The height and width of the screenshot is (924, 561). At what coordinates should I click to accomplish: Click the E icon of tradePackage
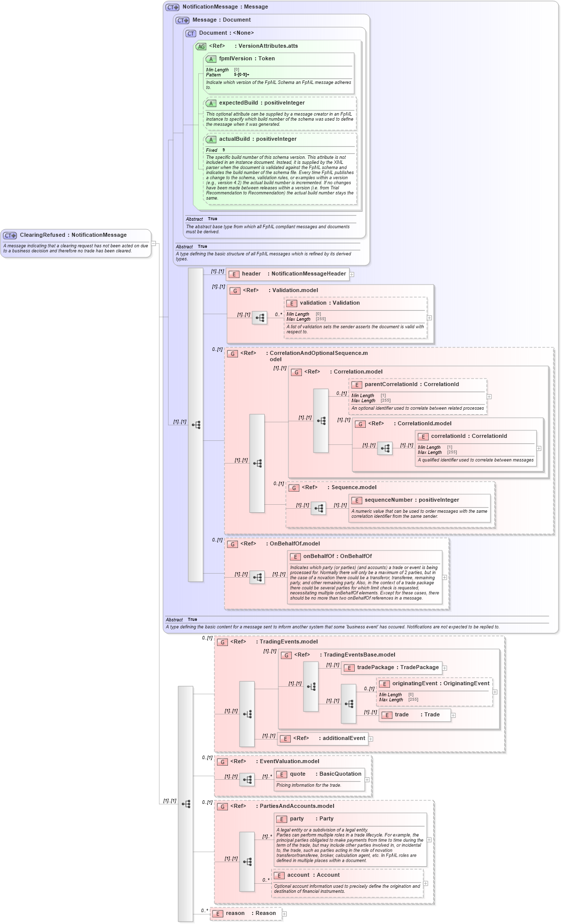coord(349,668)
